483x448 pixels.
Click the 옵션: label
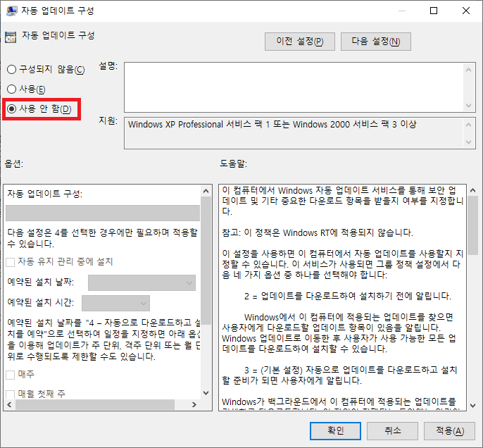point(14,163)
